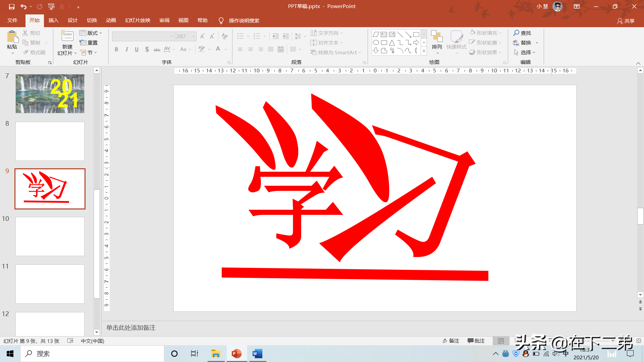Toggle the Notes (备注) pane in status bar
This screenshot has width=644, height=362.
pos(451,341)
